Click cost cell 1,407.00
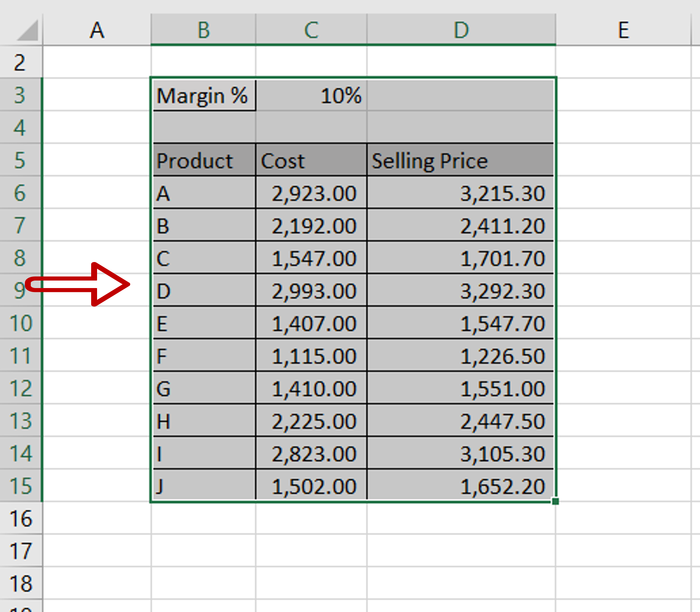Image resolution: width=700 pixels, height=612 pixels. (x=311, y=323)
